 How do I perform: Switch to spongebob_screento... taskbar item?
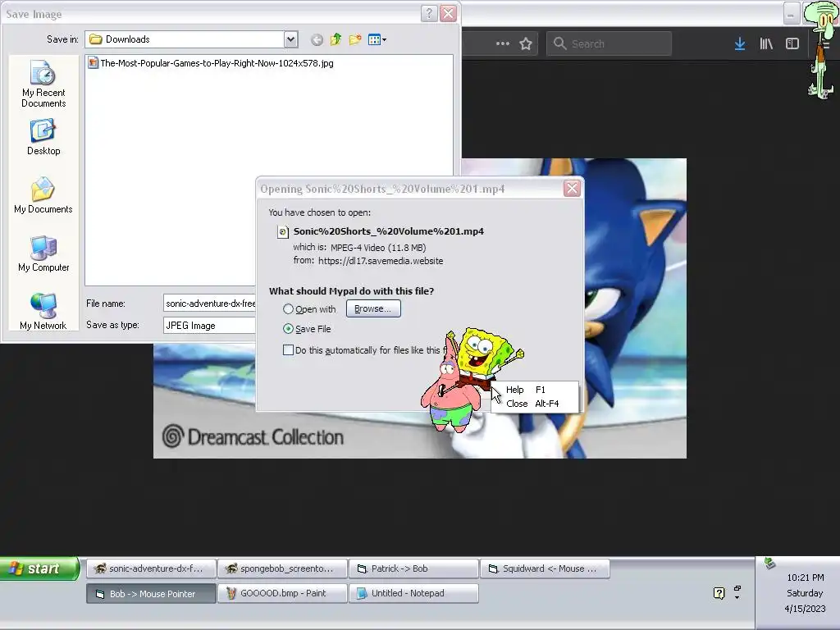pos(282,568)
